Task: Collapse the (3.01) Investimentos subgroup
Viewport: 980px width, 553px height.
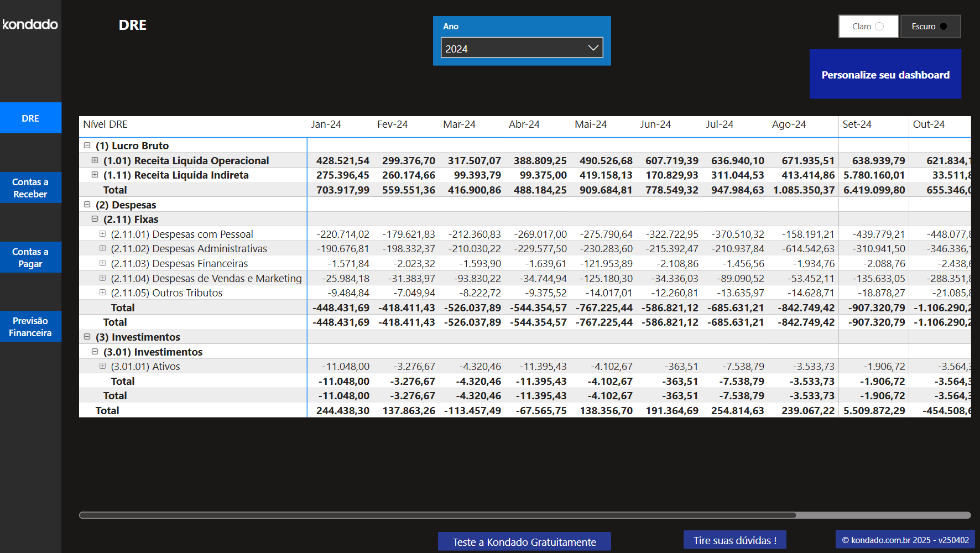Action: [x=95, y=351]
